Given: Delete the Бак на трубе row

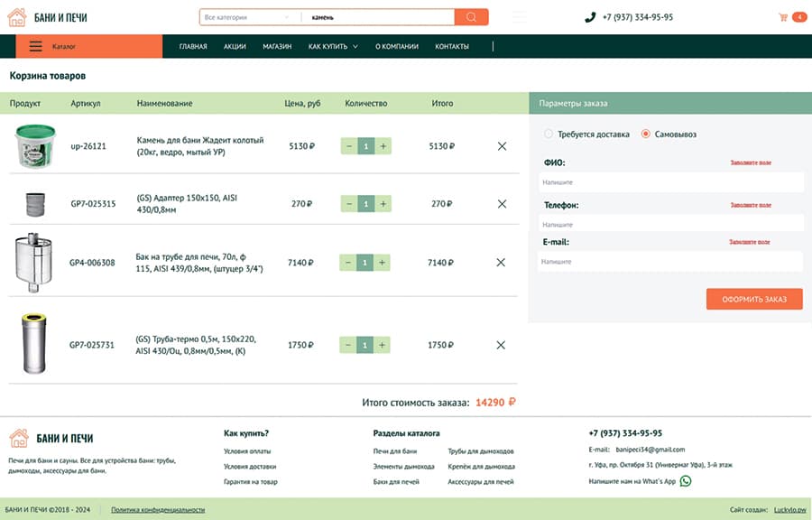Looking at the screenshot, I should click(x=501, y=263).
